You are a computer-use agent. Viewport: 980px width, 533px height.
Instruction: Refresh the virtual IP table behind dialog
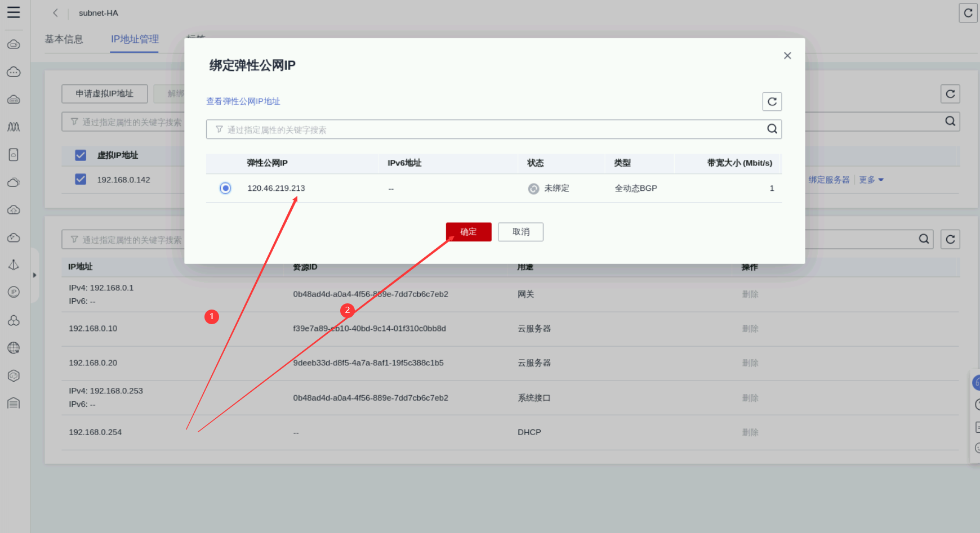click(x=950, y=94)
